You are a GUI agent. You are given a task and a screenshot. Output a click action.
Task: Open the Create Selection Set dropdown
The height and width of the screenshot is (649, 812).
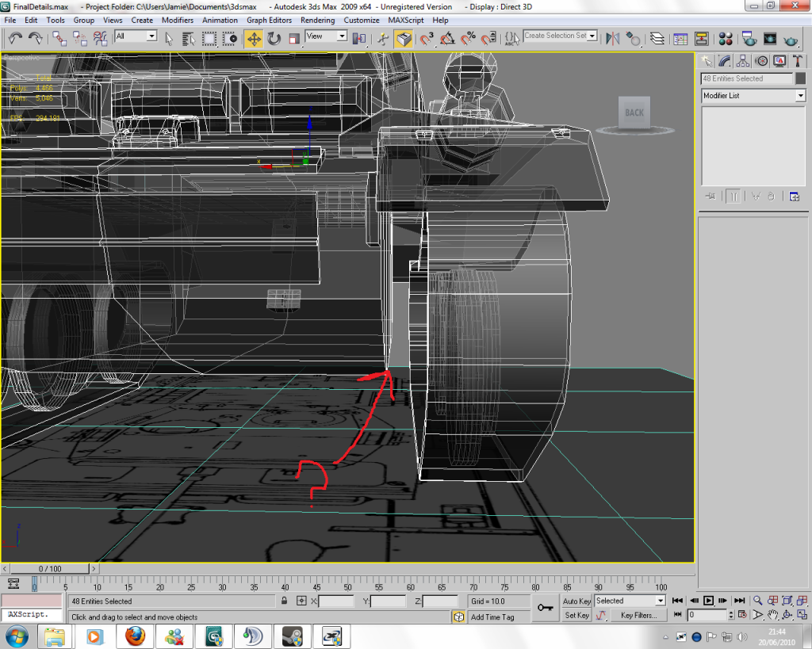(592, 36)
